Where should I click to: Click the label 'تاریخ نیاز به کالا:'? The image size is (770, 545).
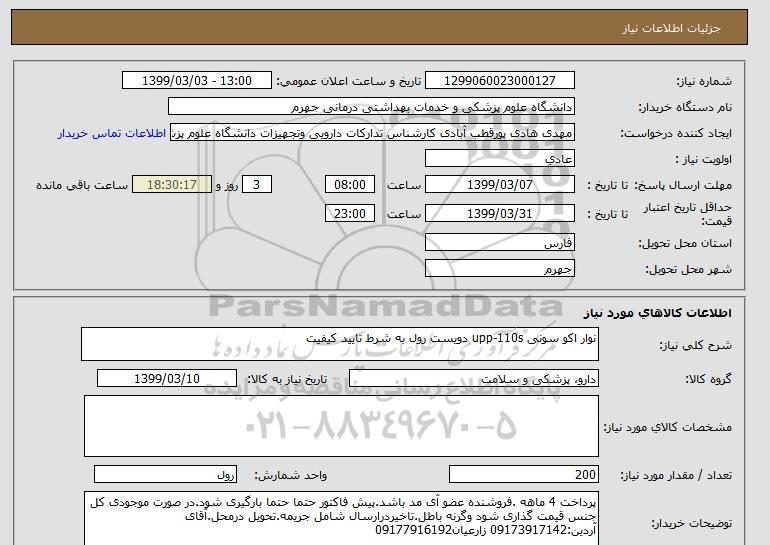287,379
